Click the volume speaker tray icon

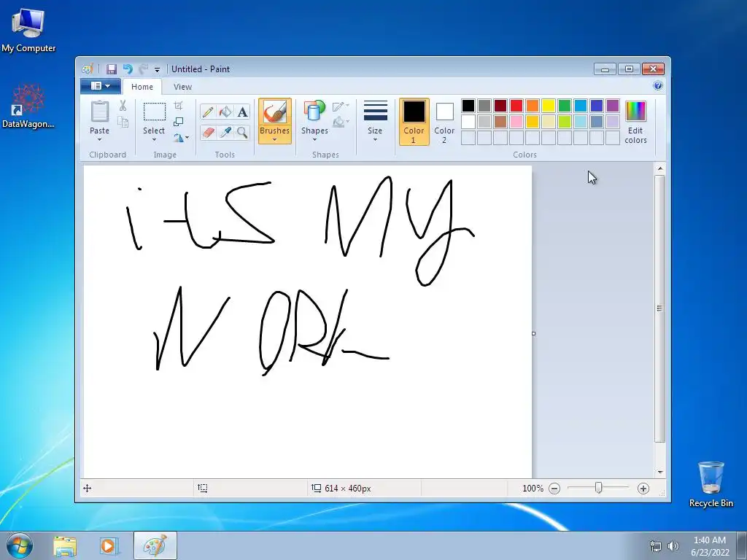673,546
